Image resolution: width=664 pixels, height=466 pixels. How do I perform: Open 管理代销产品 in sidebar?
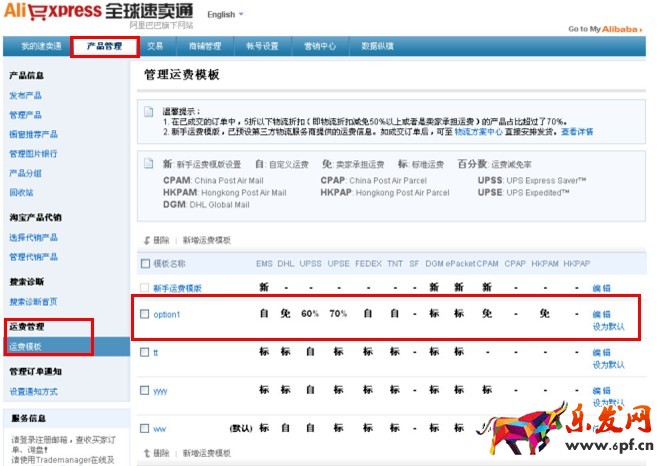click(33, 257)
